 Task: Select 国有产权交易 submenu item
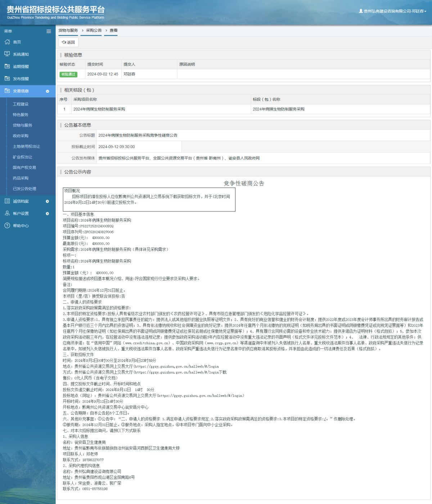(24, 167)
